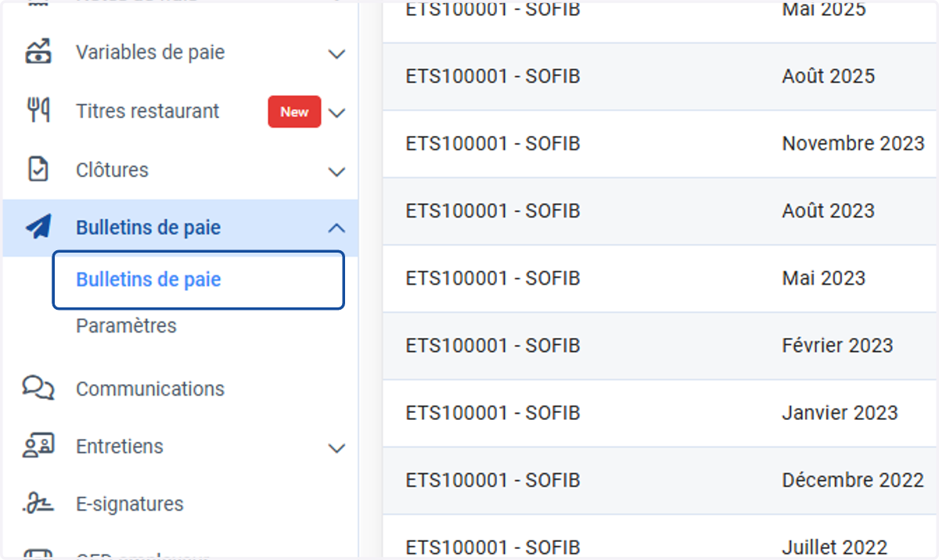Screen dimensions: 939x560
Task: Click the Bulletins de paie paper plane icon
Action: click(38, 228)
